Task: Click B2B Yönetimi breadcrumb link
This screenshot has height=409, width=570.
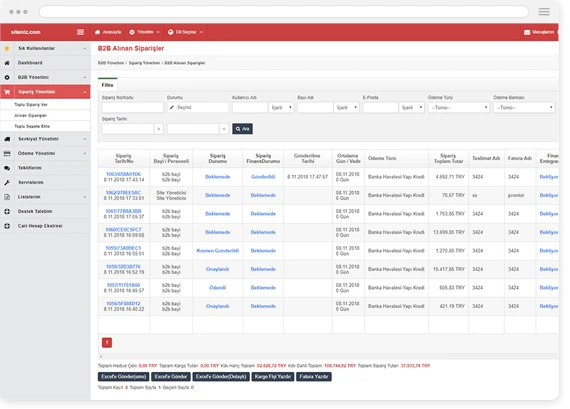Action: [111, 63]
